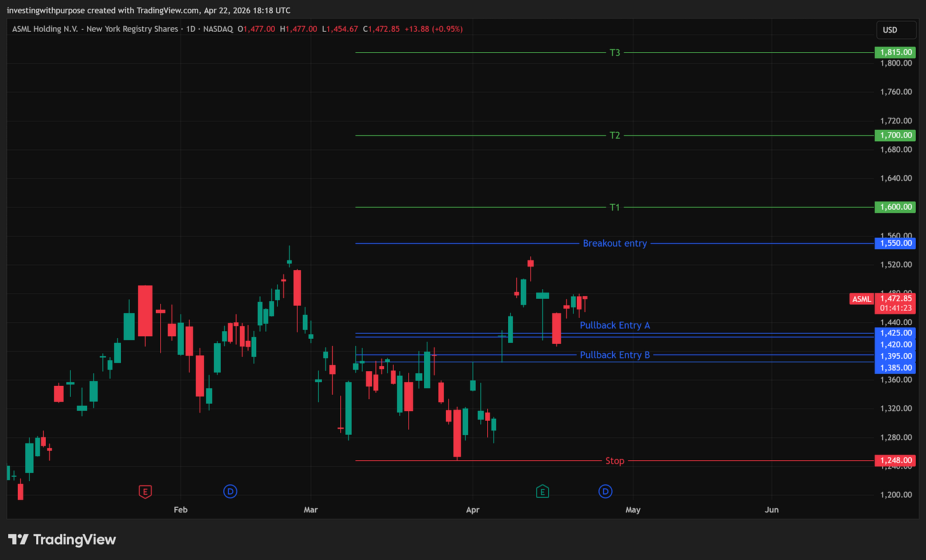This screenshot has height=560, width=926.
Task: Click the blue dividend D marker before May
Action: point(605,491)
